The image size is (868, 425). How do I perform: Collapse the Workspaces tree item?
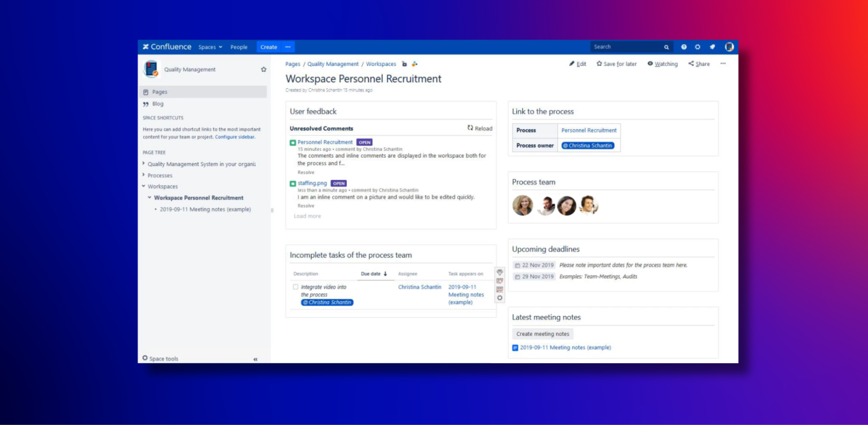click(x=143, y=186)
